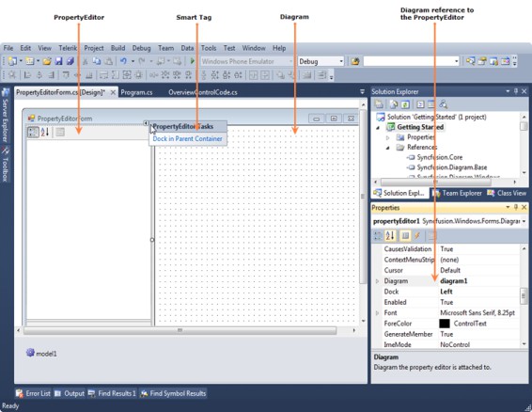532x412 pixels.
Task: Pin the Properties window with pushpin
Action: click(x=516, y=207)
